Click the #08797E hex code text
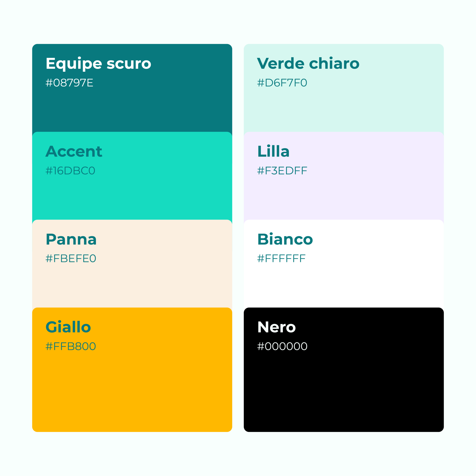The image size is (476, 476). [x=69, y=83]
